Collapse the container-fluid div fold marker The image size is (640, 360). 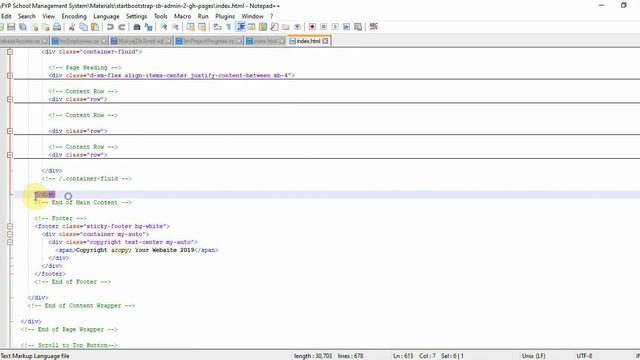[x=10, y=52]
